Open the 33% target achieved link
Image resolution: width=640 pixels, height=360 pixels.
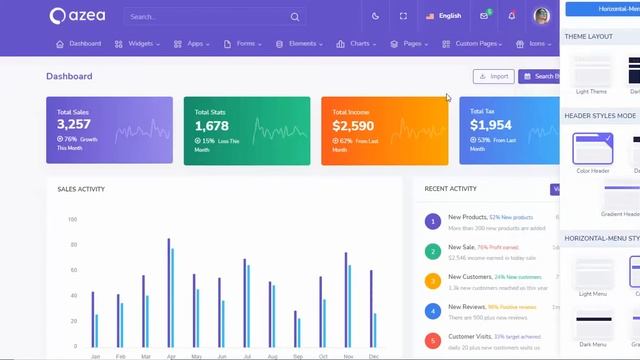517,337
